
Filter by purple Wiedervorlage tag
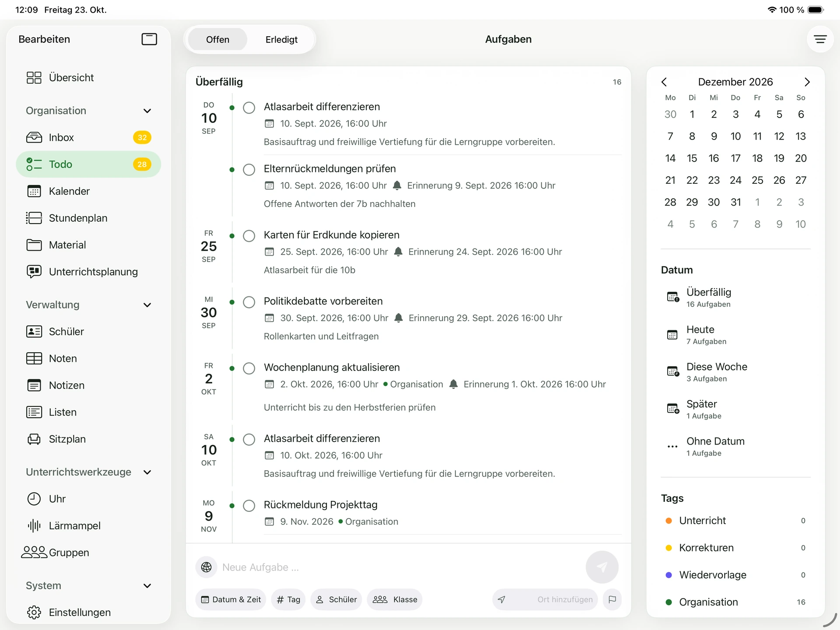click(736, 575)
